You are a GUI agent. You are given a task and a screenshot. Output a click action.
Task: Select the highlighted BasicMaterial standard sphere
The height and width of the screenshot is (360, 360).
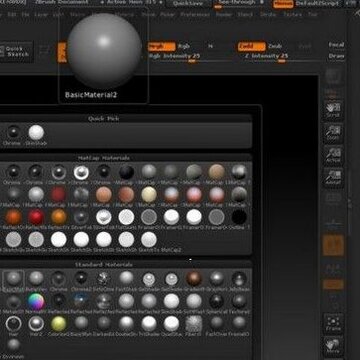14,279
